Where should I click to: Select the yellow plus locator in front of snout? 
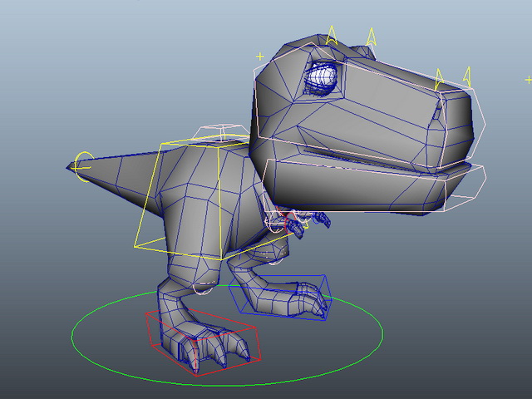[x=528, y=80]
